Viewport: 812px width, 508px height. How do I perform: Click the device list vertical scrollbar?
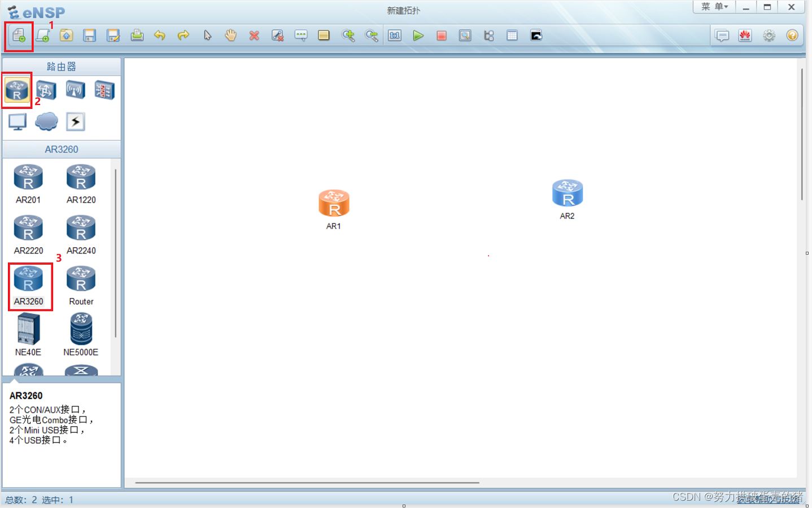coord(116,253)
